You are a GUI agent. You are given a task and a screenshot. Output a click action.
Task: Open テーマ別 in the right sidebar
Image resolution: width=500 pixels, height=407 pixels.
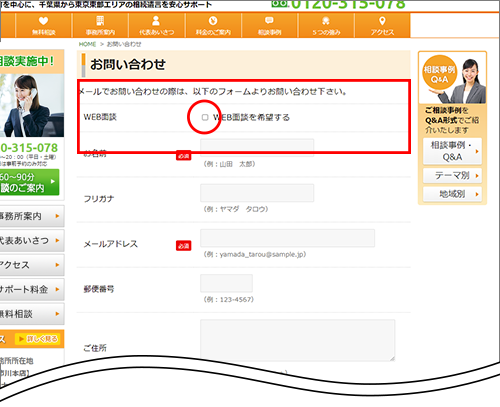(x=452, y=175)
